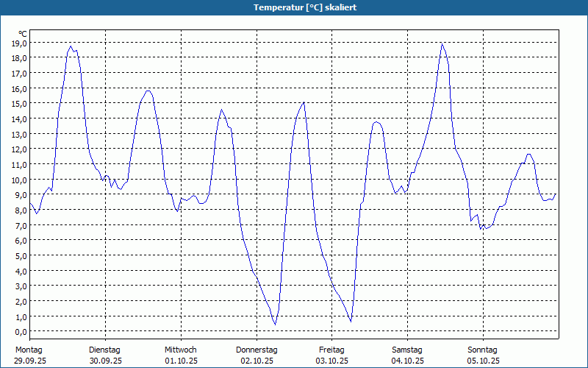
Task: Click the Donnerstag day label
Action: 257,350
